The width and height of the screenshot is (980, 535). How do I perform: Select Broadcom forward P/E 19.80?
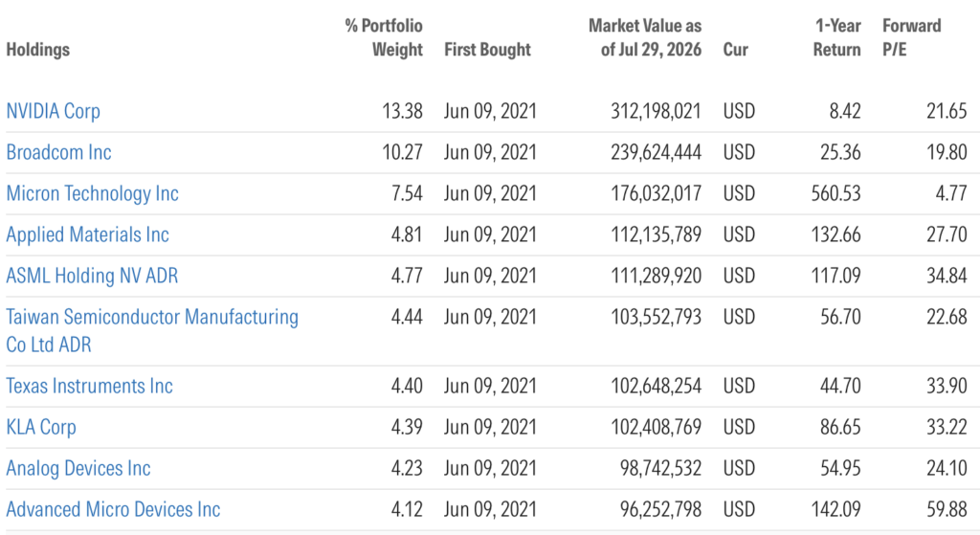[947, 152]
